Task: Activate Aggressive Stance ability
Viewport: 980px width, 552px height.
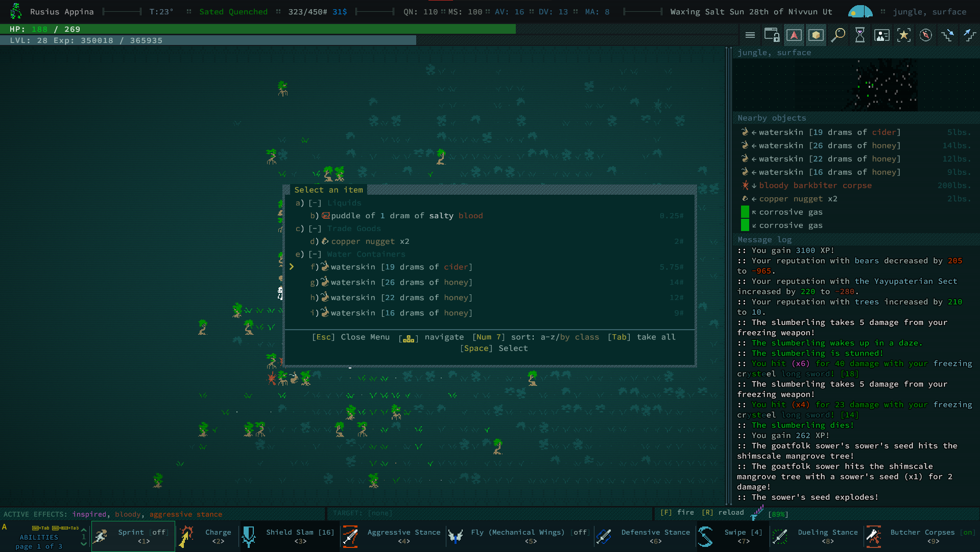Action: 392,536
